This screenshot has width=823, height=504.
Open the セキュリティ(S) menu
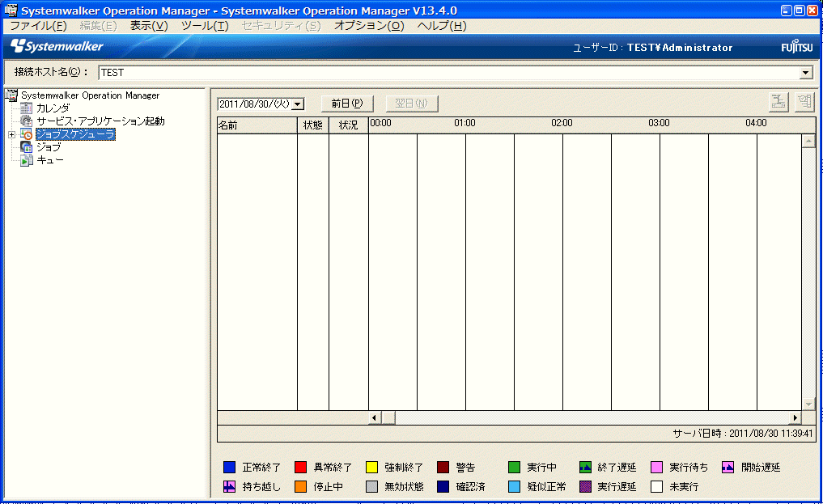pos(281,26)
